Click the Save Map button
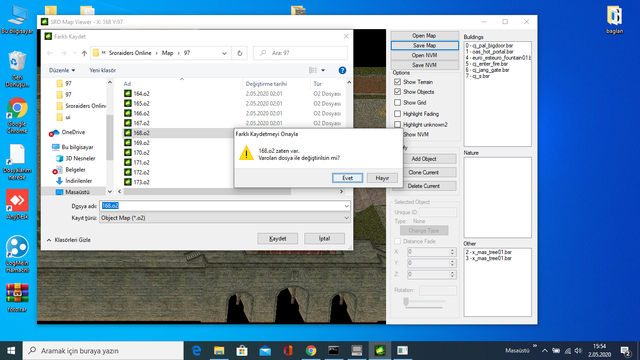640x360 pixels. click(x=424, y=45)
